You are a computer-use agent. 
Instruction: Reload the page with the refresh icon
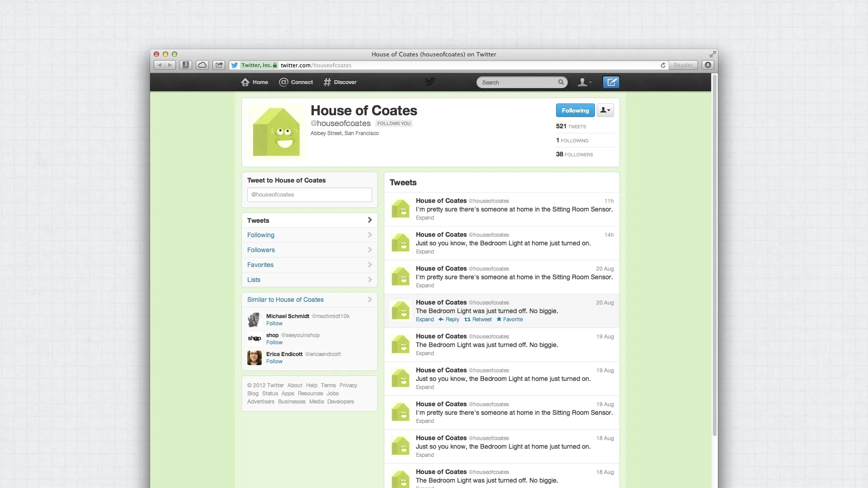pyautogui.click(x=663, y=65)
